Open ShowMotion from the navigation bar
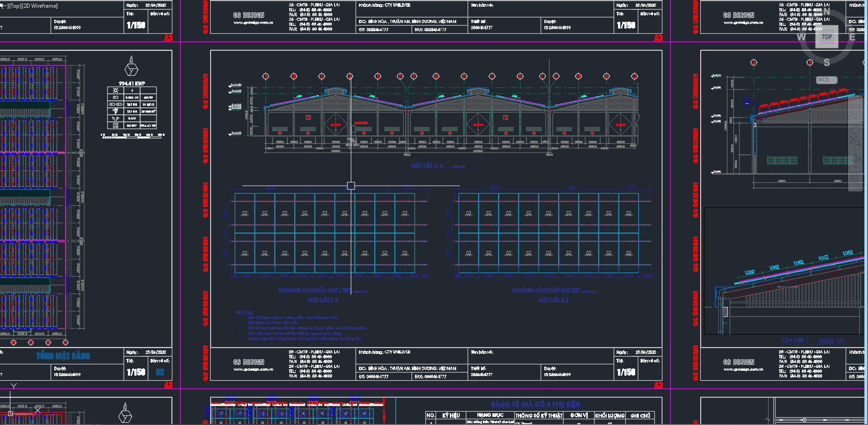Image resolution: width=868 pixels, height=425 pixels. (x=855, y=179)
